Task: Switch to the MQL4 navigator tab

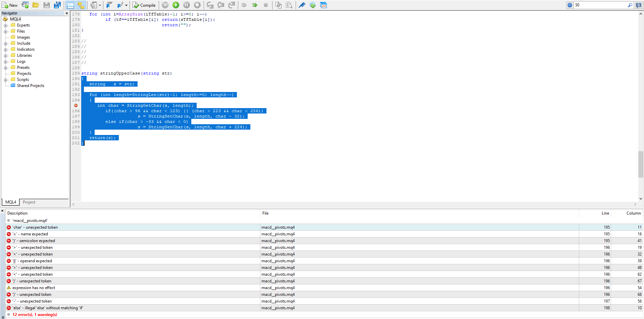Action: coord(11,202)
